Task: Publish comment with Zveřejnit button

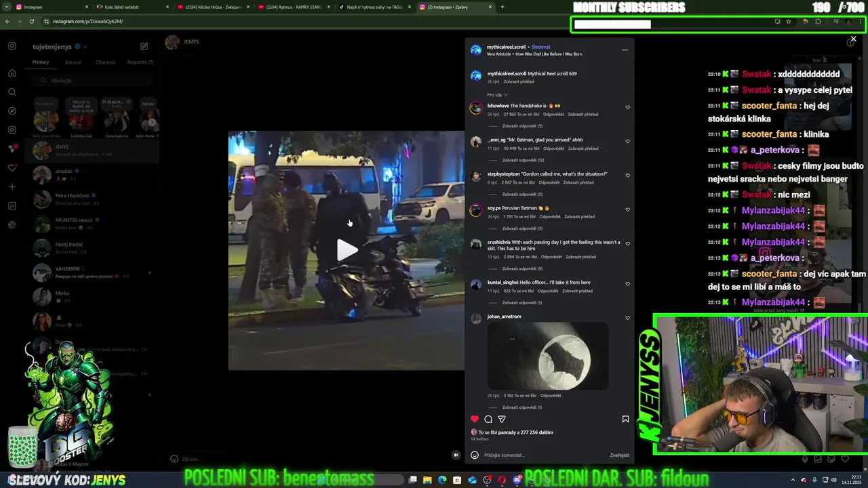Action: coord(619,455)
